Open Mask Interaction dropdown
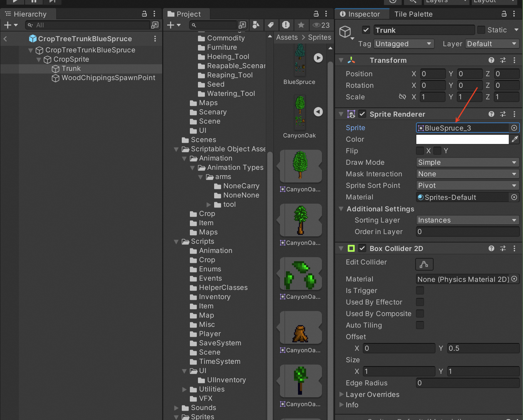The height and width of the screenshot is (420, 523). click(468, 174)
